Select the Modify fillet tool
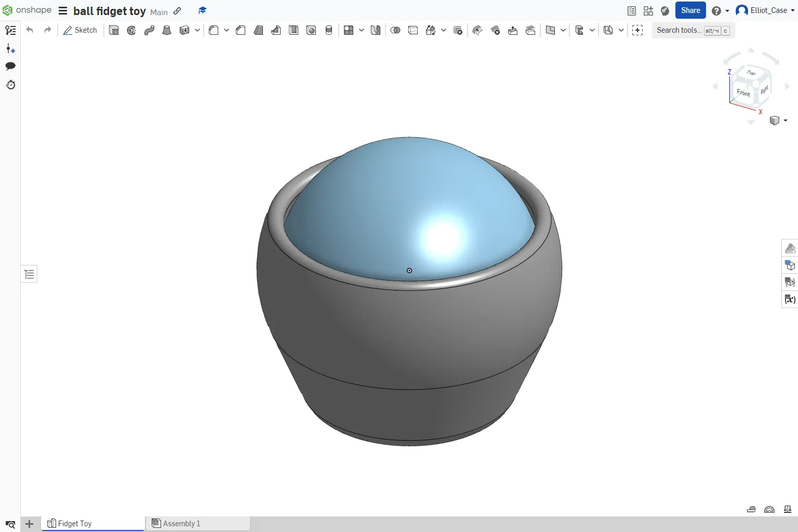The width and height of the screenshot is (798, 532). point(477,30)
